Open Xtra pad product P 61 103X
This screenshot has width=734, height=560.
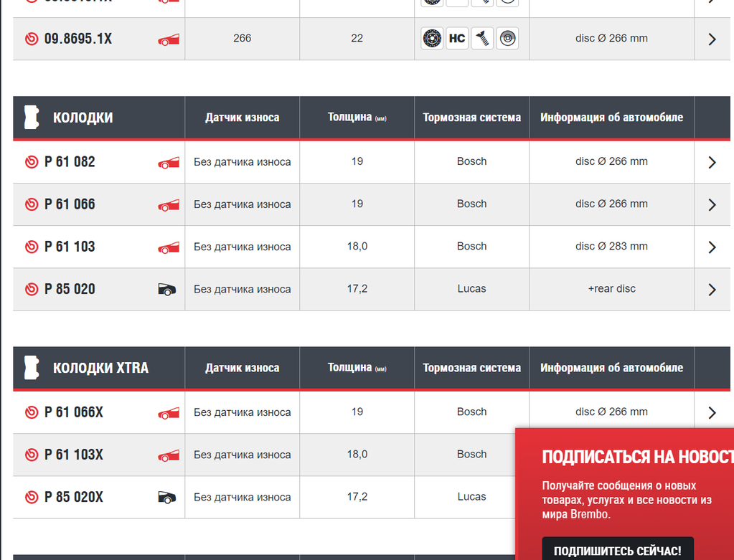[x=73, y=455]
